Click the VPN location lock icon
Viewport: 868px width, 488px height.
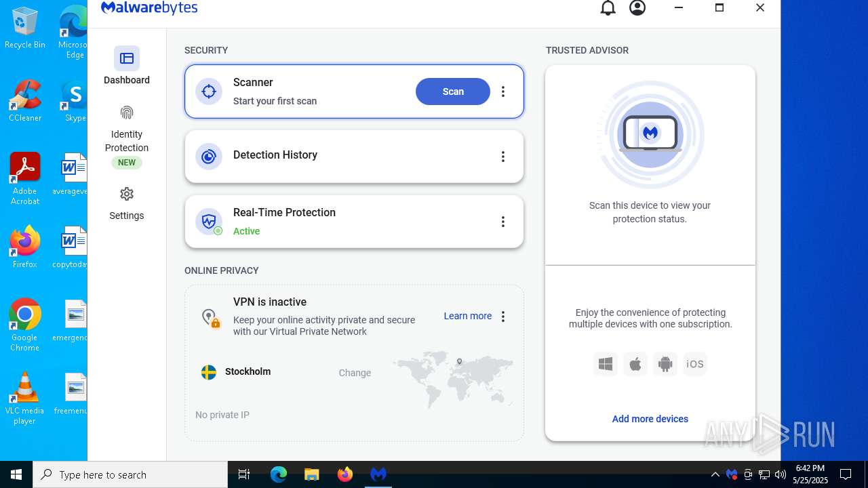point(210,318)
